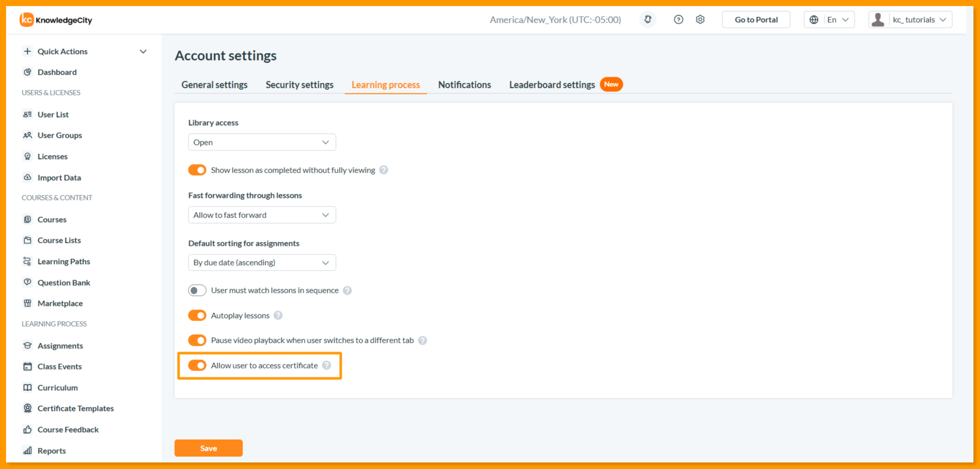This screenshot has width=980, height=469.
Task: Toggle Autoplay lessons switch
Action: (x=197, y=316)
